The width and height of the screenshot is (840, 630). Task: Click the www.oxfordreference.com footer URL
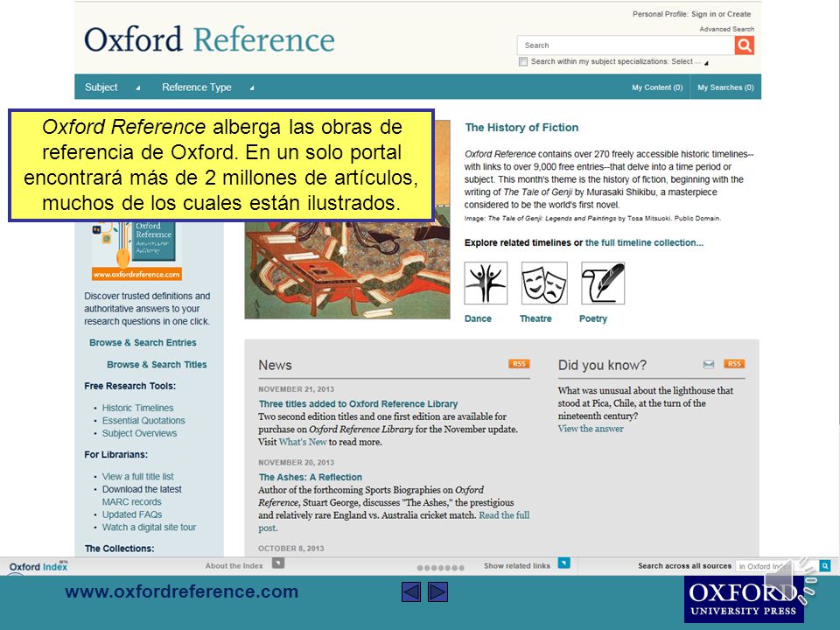pos(182,591)
